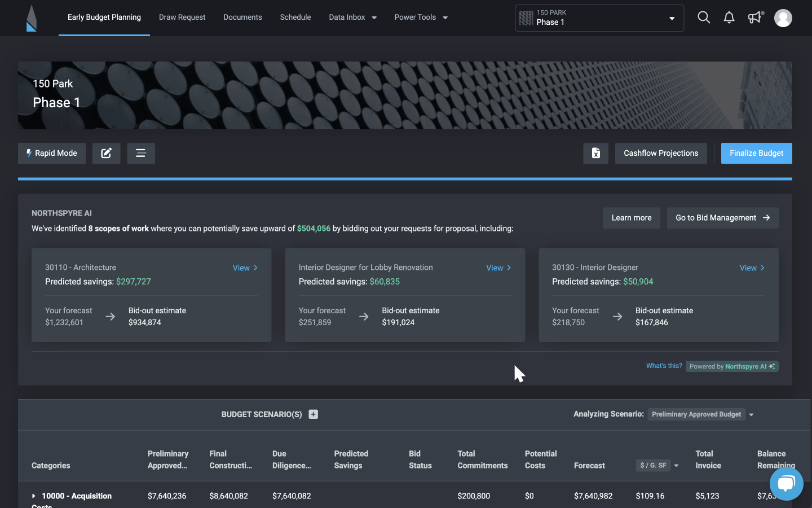Viewport: 812px width, 508px height.
Task: Click the $50,904 predicted savings amount
Action: (638, 282)
